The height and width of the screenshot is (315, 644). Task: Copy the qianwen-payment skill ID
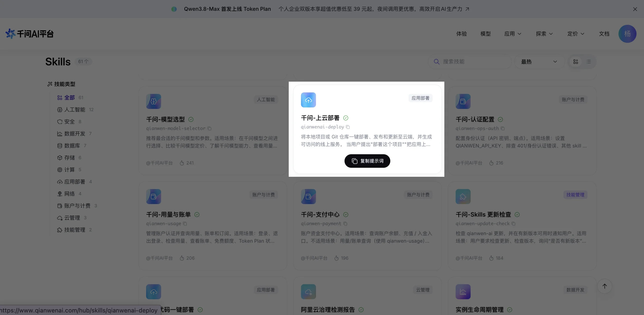[x=345, y=224]
